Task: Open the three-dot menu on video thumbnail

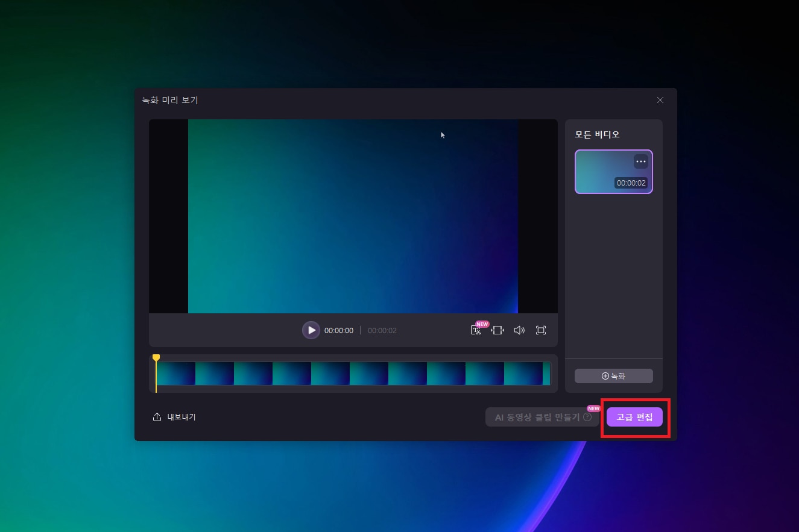Action: [x=640, y=161]
